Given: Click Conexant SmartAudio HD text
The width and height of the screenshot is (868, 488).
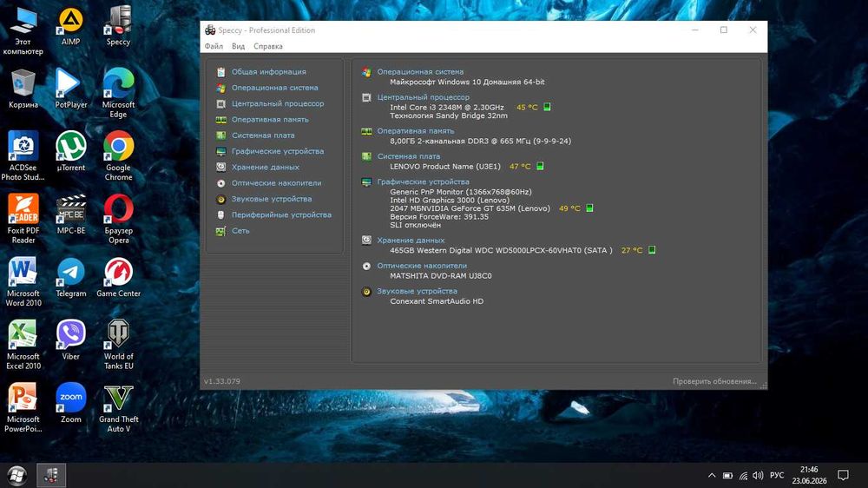Looking at the screenshot, I should (437, 301).
